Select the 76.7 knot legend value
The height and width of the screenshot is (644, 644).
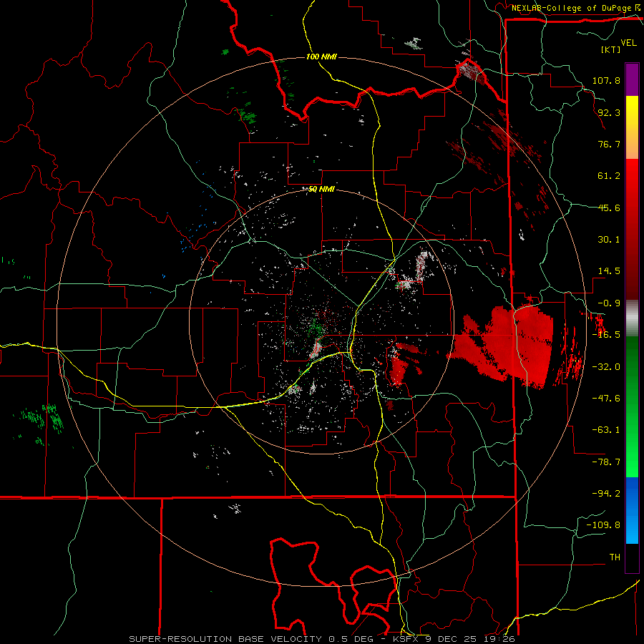(609, 144)
